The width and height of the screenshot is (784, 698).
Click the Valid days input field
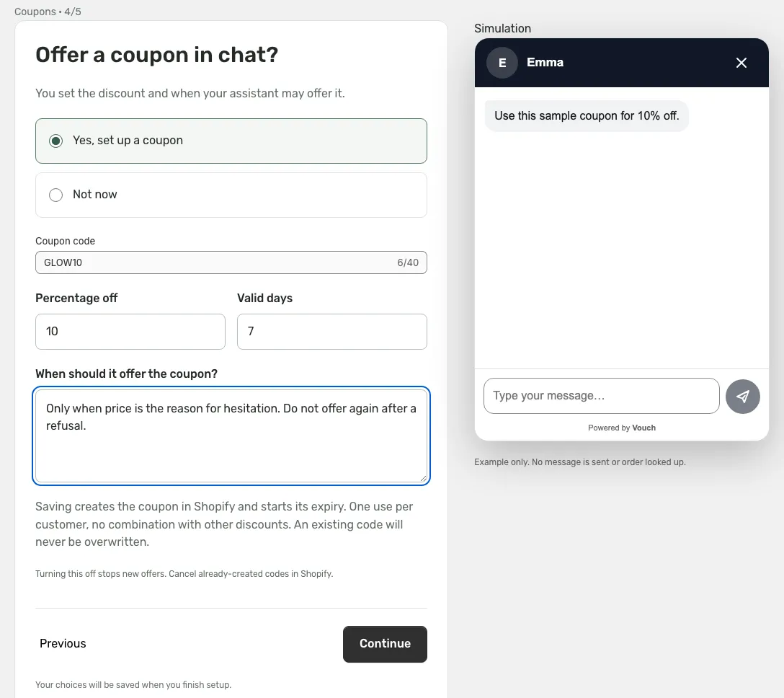[332, 331]
